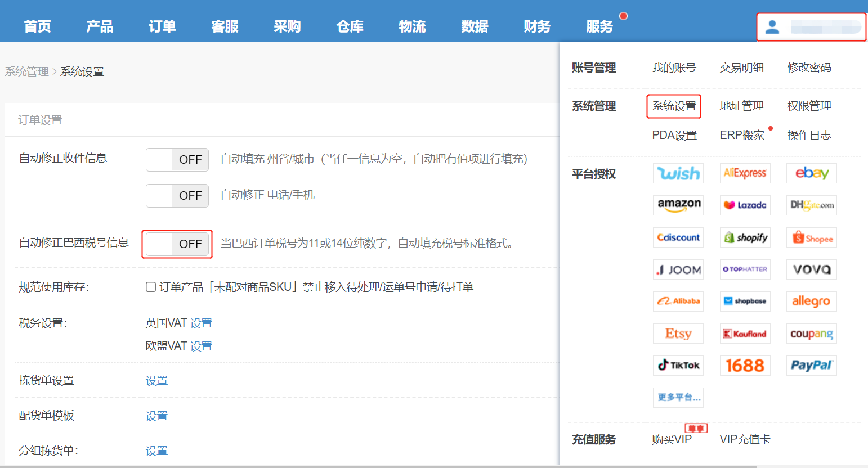Open 仓库 menu

pos(350,26)
